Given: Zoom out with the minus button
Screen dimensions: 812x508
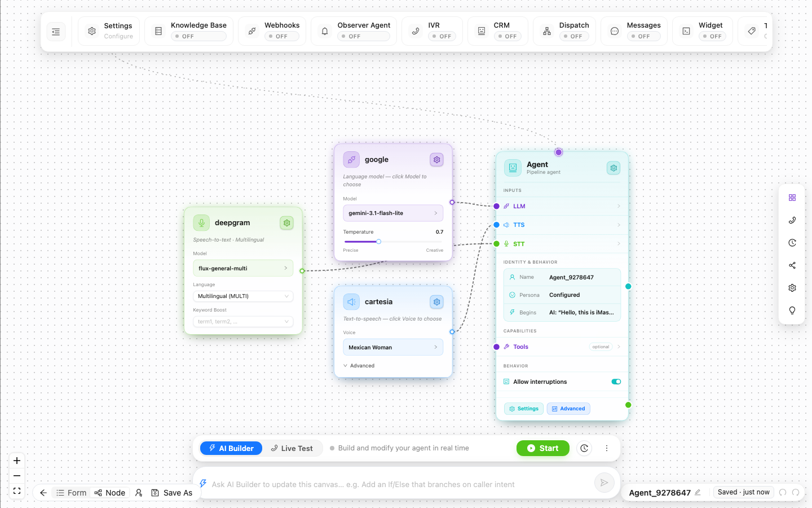Looking at the screenshot, I should pyautogui.click(x=17, y=476).
